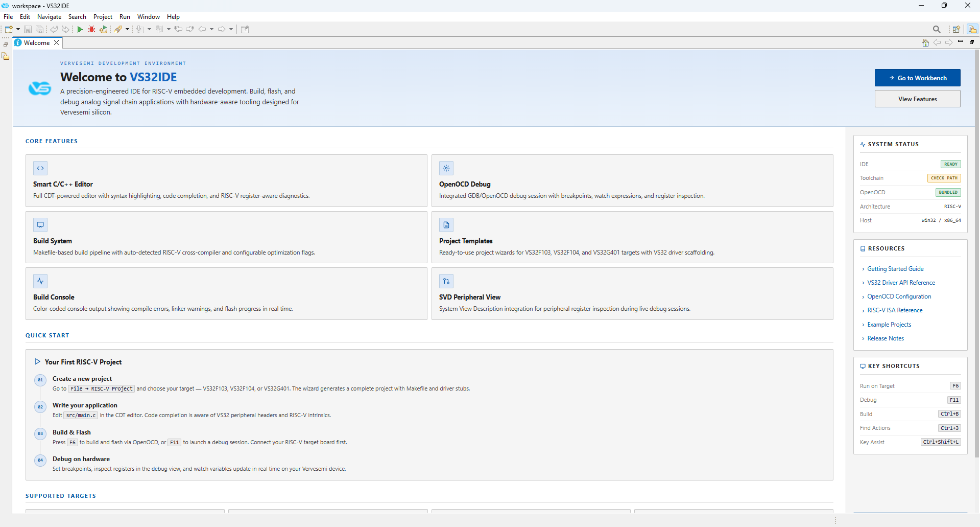The width and height of the screenshot is (980, 527).
Task: Run the project using the green play icon
Action: pyautogui.click(x=80, y=29)
